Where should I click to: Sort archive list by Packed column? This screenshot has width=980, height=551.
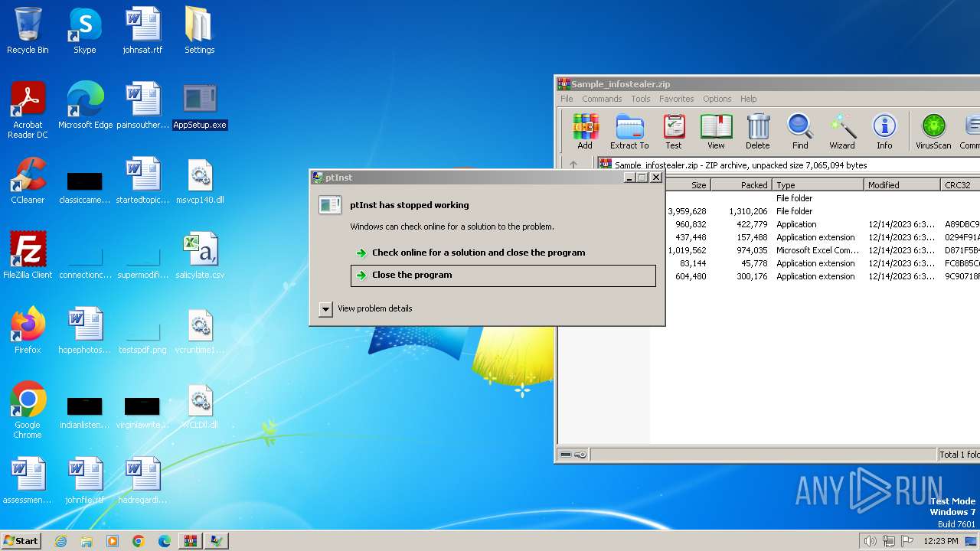click(x=741, y=185)
